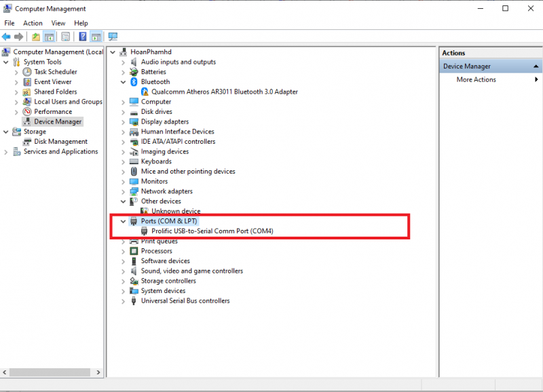Click the Mice and other pointing devices icon

[134, 172]
